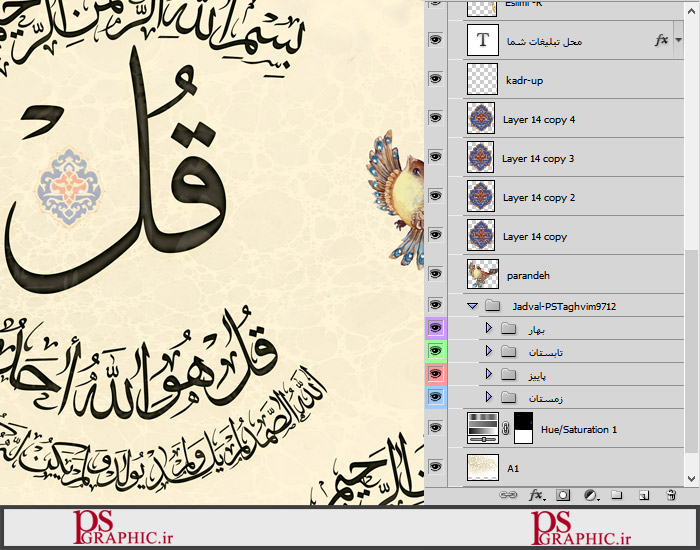700x550 pixels.
Task: Click the parandeh bird layer thumbnail
Action: (x=483, y=274)
